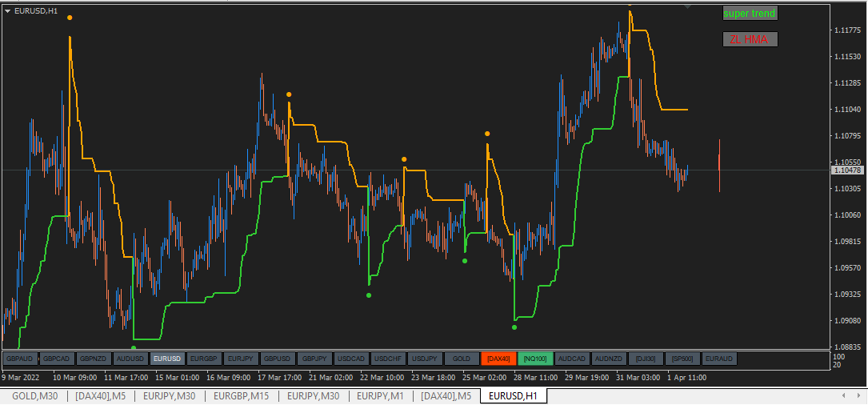Switch chart symbol to AUDCAD

pyautogui.click(x=572, y=359)
